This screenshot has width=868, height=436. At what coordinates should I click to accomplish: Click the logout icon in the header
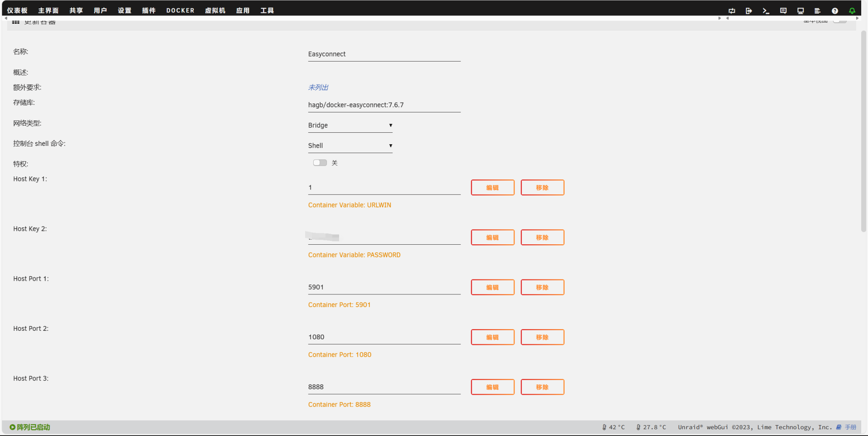point(748,11)
